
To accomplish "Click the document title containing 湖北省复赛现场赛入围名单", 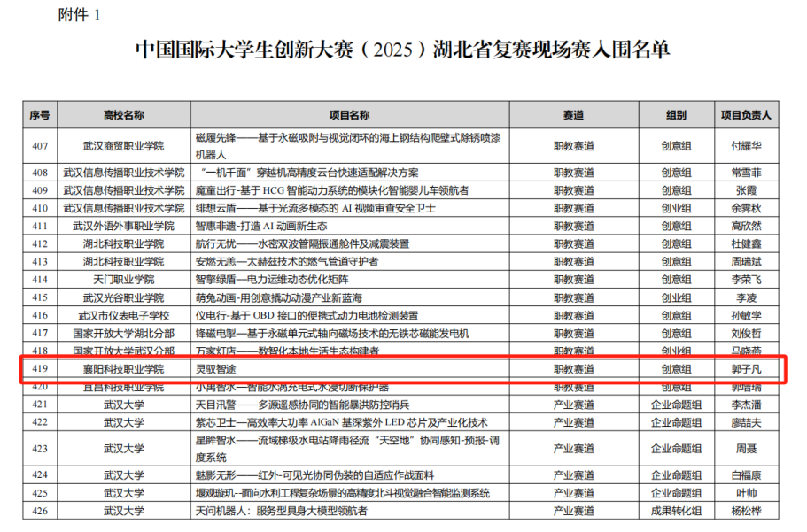I will click(403, 50).
